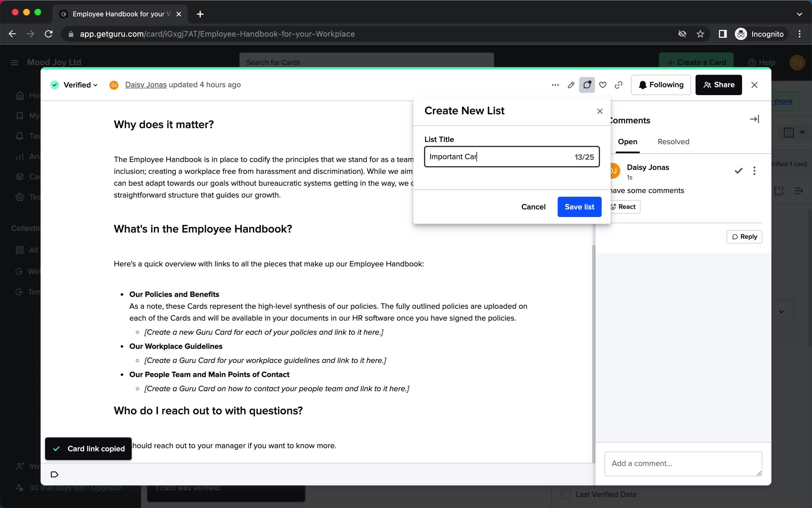
Task: Click the Home icon in sidebar
Action: [x=20, y=96]
